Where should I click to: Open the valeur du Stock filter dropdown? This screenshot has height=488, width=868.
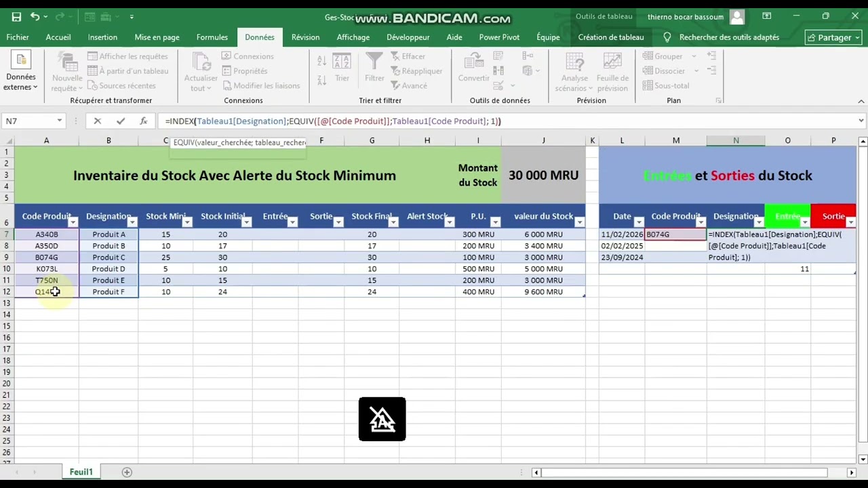click(x=579, y=222)
